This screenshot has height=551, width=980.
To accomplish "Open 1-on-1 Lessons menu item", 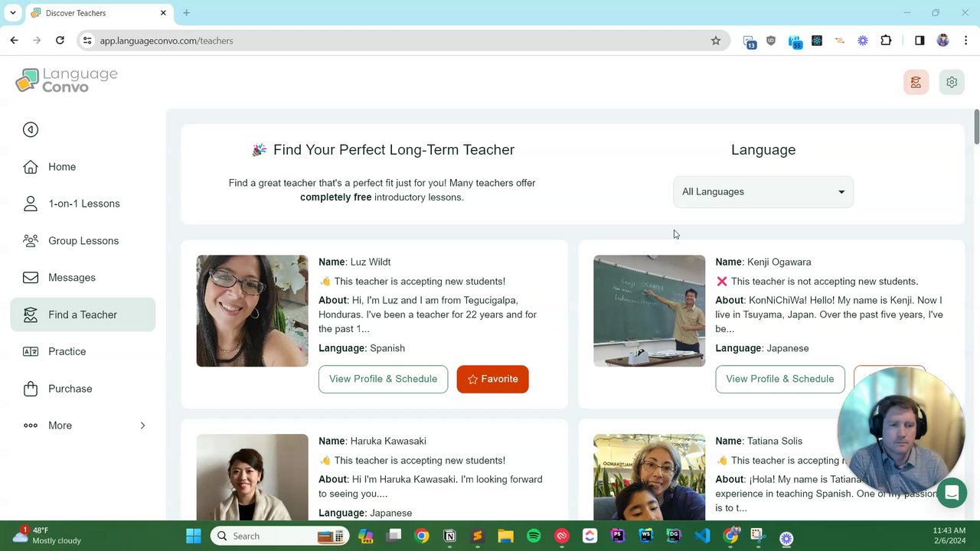I will click(83, 204).
